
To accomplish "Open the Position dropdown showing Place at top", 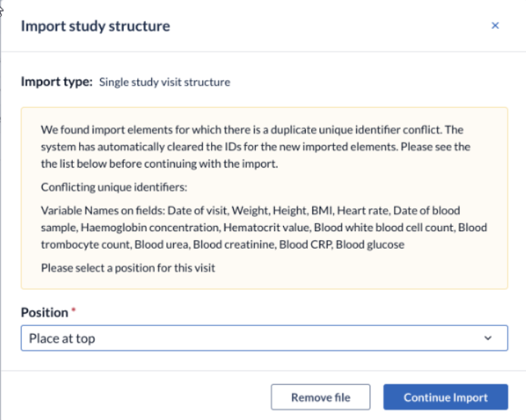I will [x=264, y=338].
